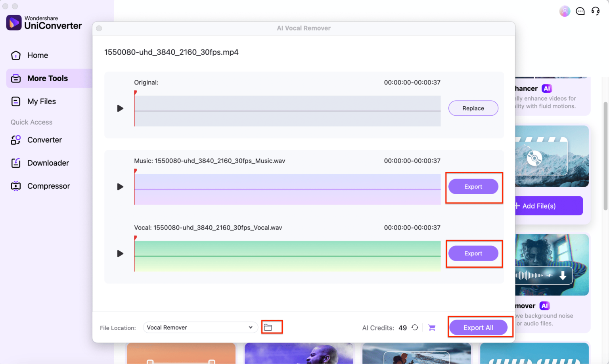
Task: Click Replace for the original file
Action: 473,108
